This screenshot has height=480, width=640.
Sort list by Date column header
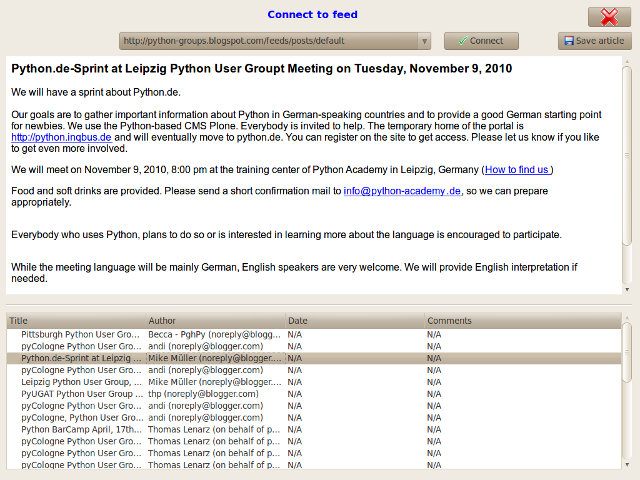click(355, 320)
